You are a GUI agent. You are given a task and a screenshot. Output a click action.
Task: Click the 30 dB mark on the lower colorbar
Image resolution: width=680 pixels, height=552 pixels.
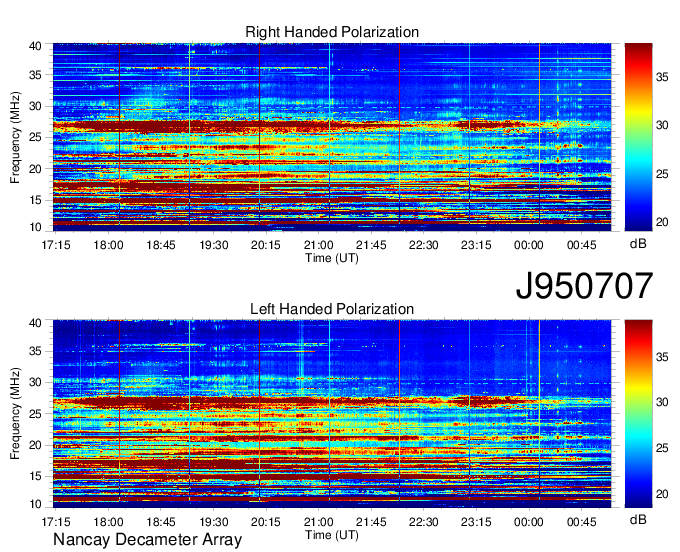pos(662,402)
